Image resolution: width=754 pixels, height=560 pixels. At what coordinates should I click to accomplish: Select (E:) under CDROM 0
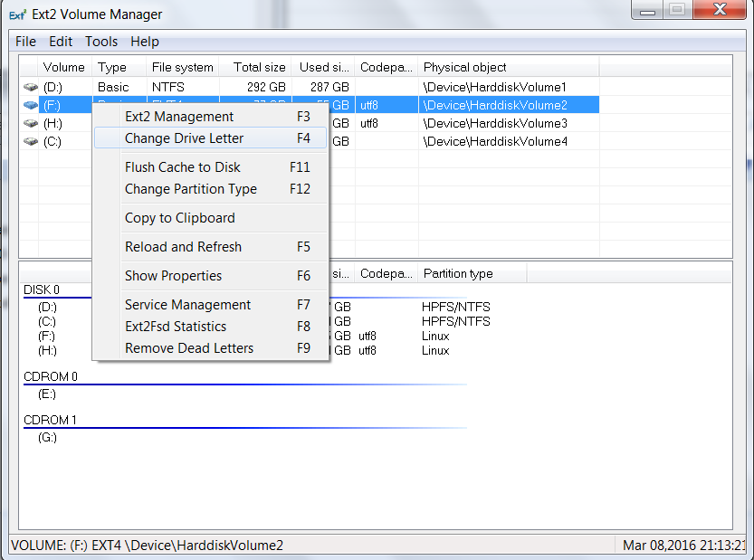(47, 394)
